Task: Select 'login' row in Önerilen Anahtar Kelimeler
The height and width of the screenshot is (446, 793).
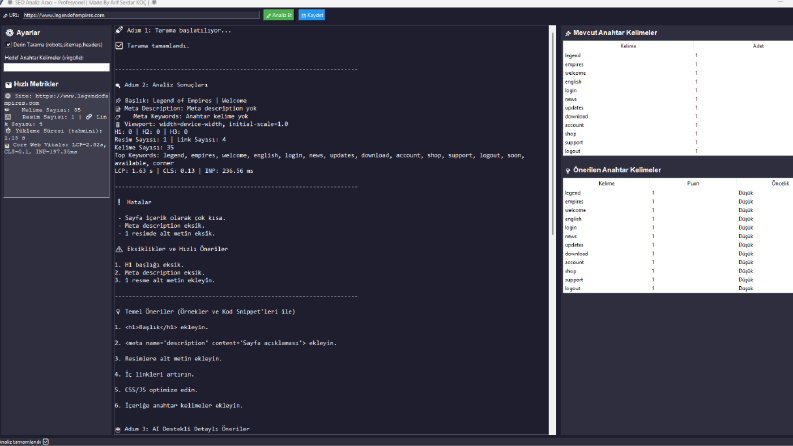Action: coord(678,228)
